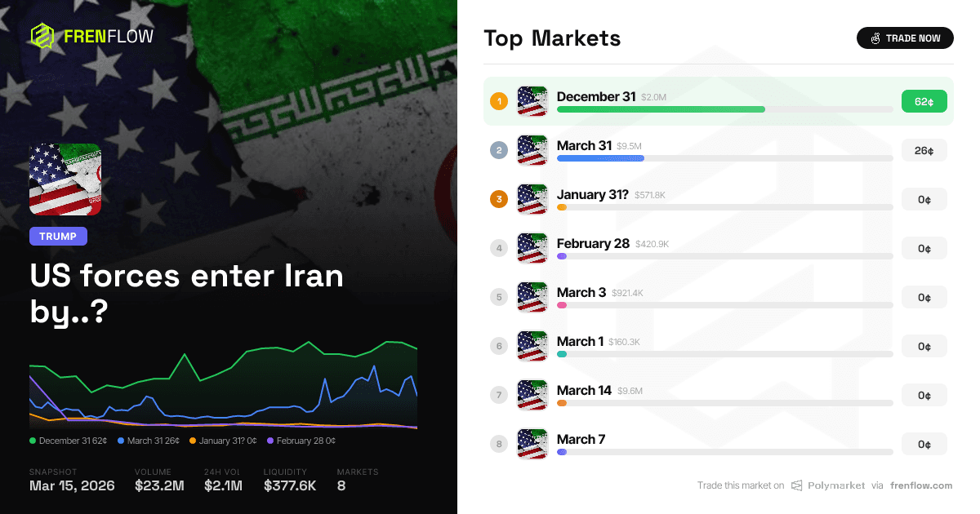Select the flag icon beside March 14
980x514 pixels.
point(532,395)
